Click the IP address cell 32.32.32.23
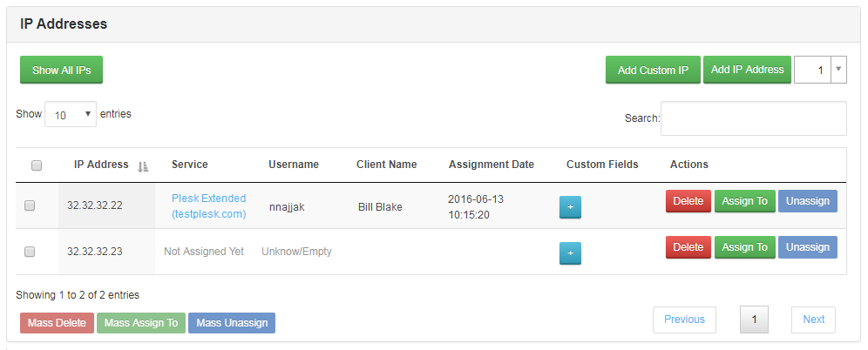868x350 pixels. pyautogui.click(x=95, y=252)
